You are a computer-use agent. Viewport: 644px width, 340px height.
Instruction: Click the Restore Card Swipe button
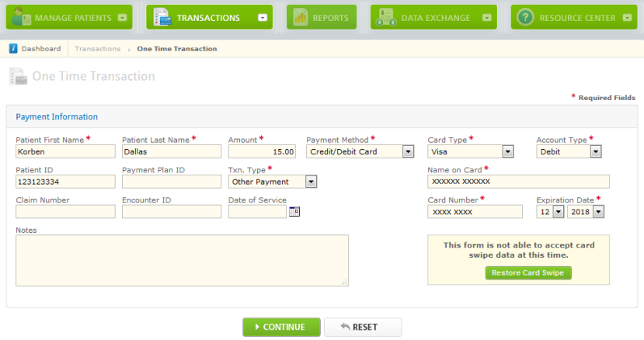(x=528, y=272)
